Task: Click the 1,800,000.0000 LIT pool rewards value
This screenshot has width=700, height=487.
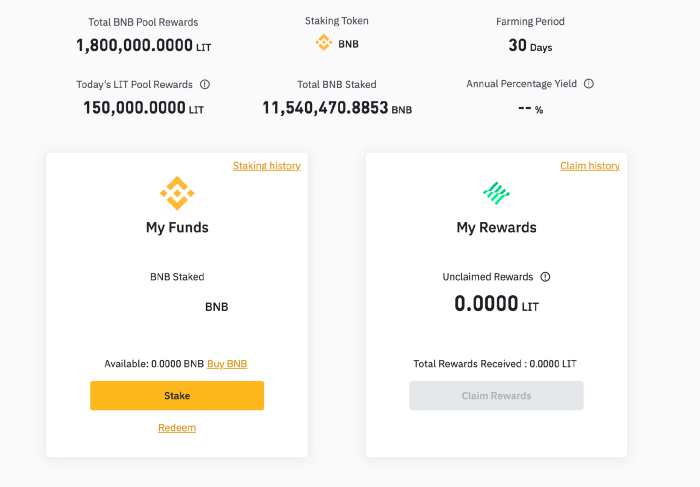Action: (x=143, y=45)
